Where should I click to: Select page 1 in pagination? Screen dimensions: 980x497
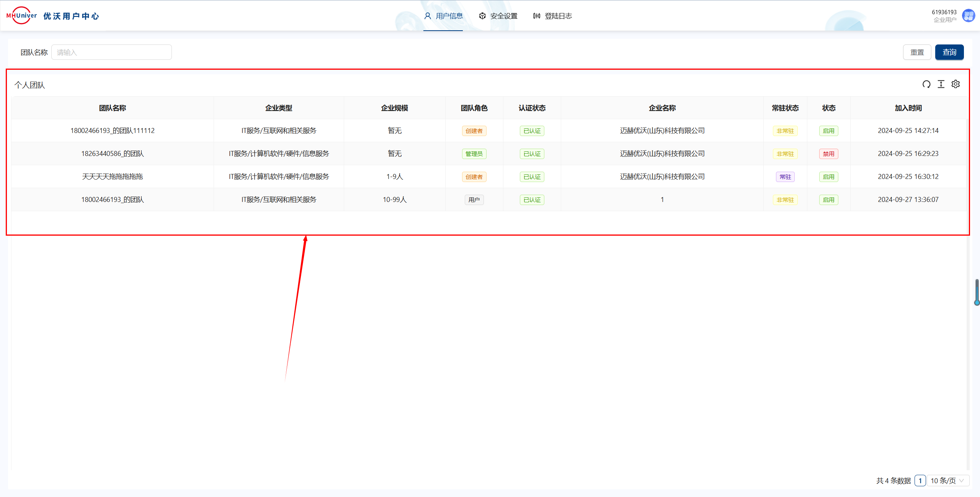pyautogui.click(x=920, y=481)
